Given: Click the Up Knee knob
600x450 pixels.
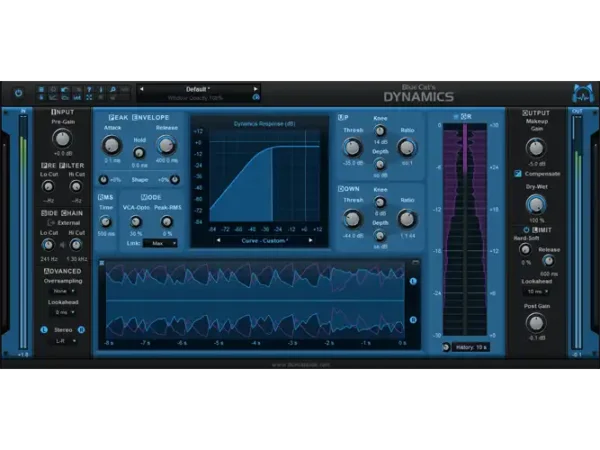Looking at the screenshot, I should click(380, 131).
